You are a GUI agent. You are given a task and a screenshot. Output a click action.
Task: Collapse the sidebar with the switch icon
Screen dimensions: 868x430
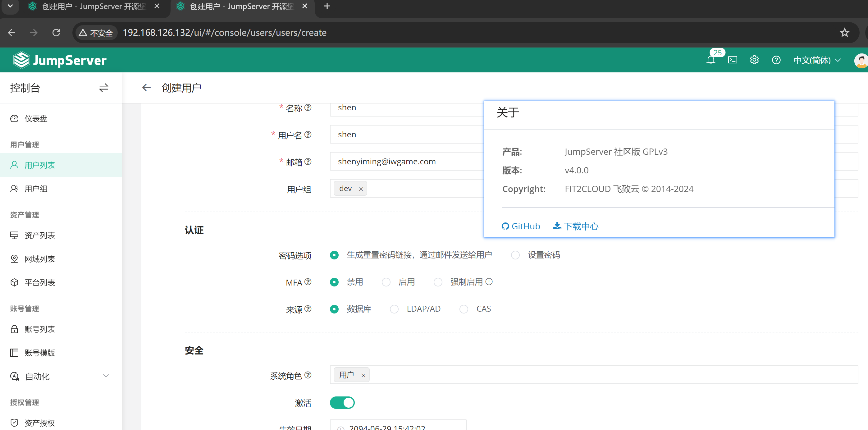(x=103, y=88)
